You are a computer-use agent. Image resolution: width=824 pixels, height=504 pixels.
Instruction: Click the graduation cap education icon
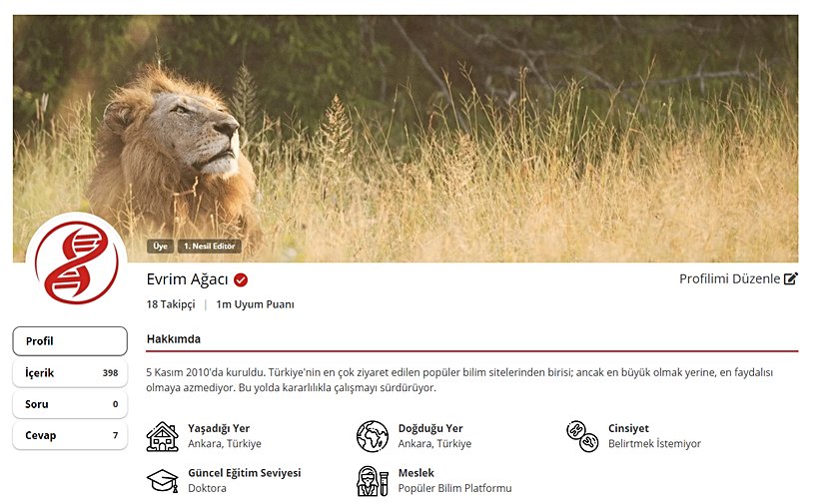(163, 480)
